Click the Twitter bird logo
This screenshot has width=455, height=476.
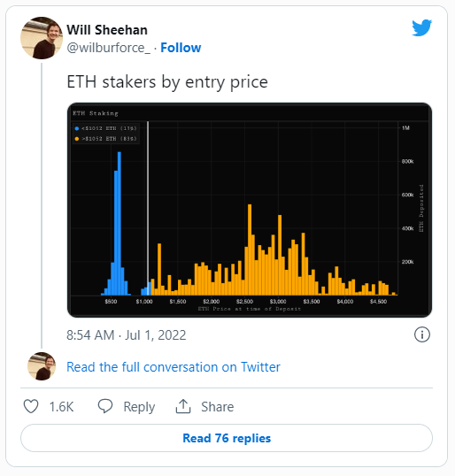click(x=422, y=28)
